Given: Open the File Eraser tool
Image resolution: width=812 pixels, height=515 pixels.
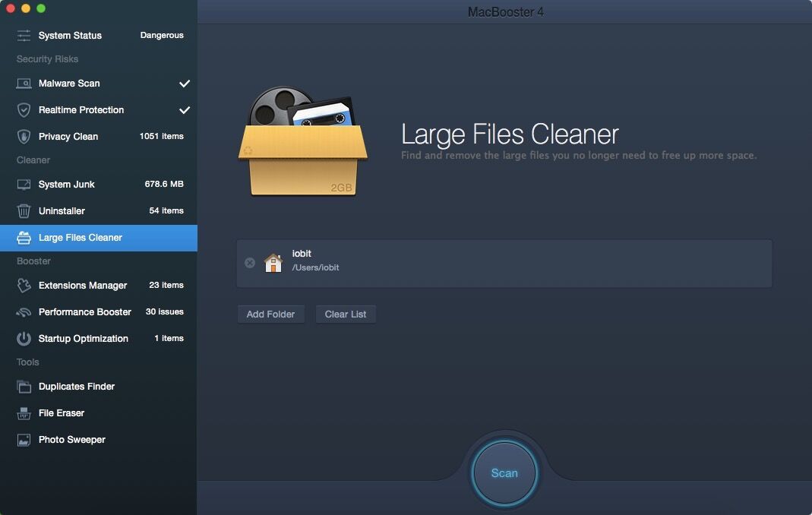Looking at the screenshot, I should (x=99, y=413).
